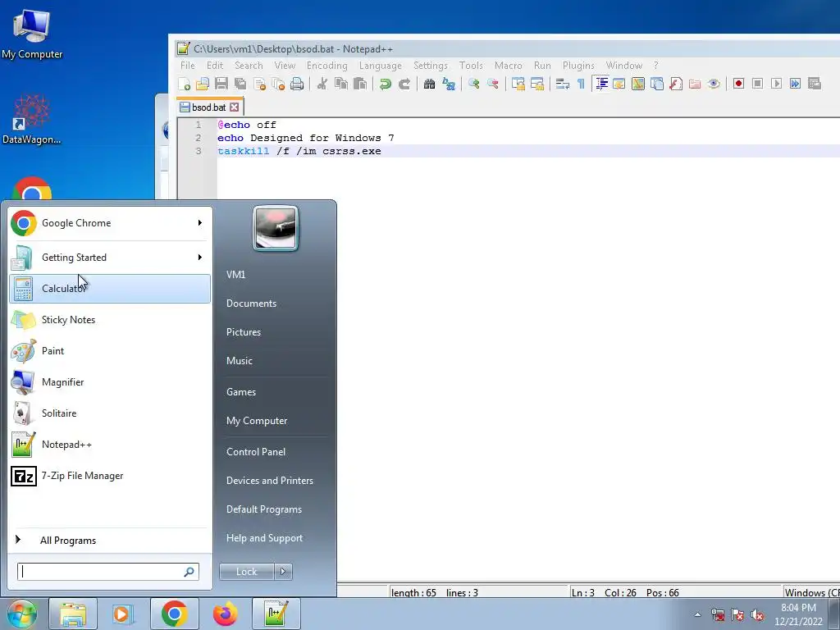Open Magnifier from Start menu
This screenshot has width=840, height=630.
tap(110, 382)
